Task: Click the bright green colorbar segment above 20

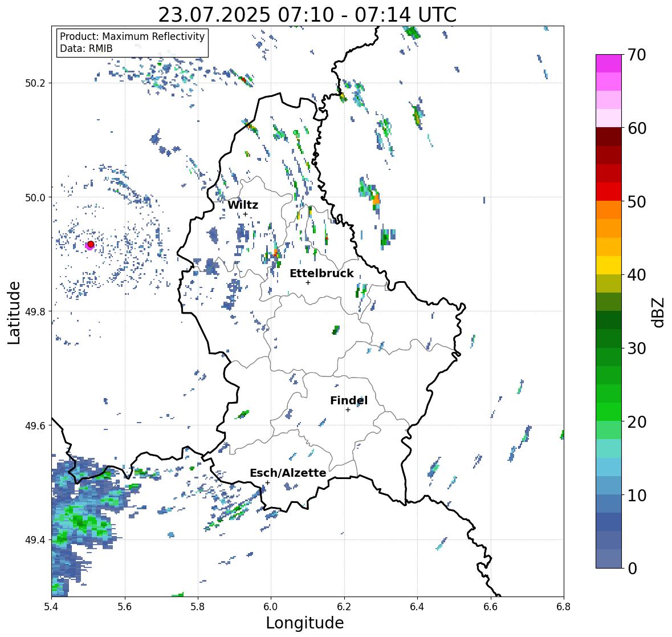Action: (x=609, y=412)
